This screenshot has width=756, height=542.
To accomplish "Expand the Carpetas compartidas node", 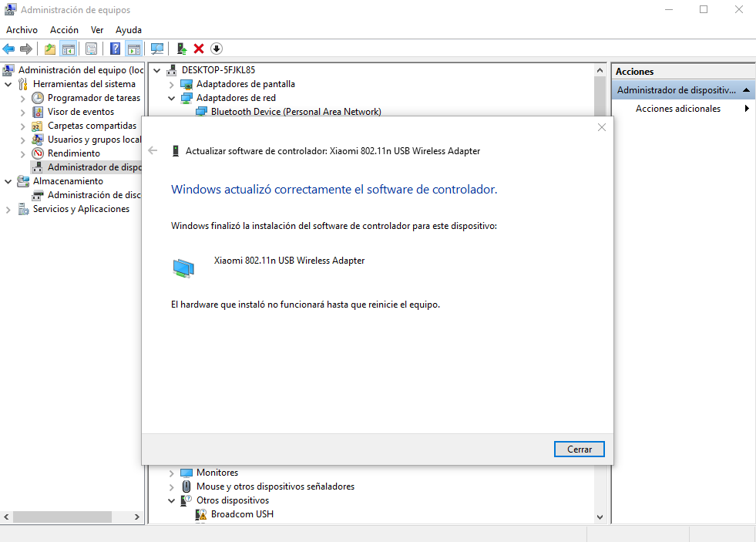I will point(22,126).
